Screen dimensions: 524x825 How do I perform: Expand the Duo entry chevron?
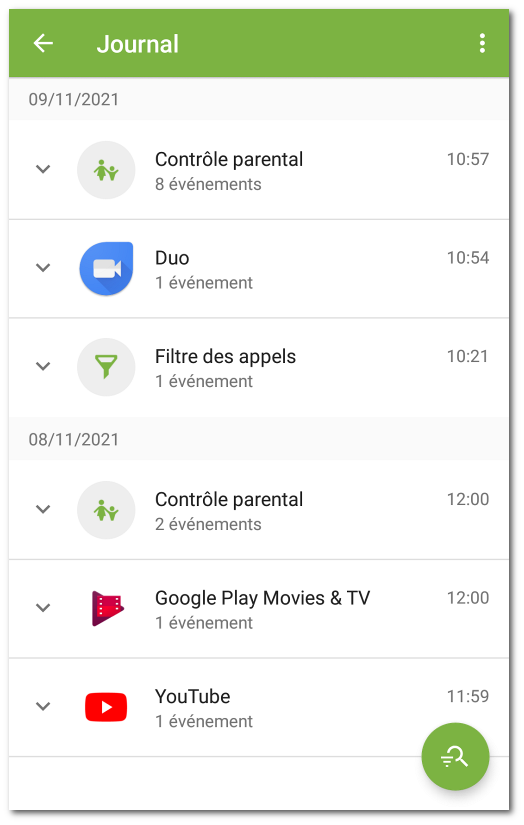[x=43, y=267]
